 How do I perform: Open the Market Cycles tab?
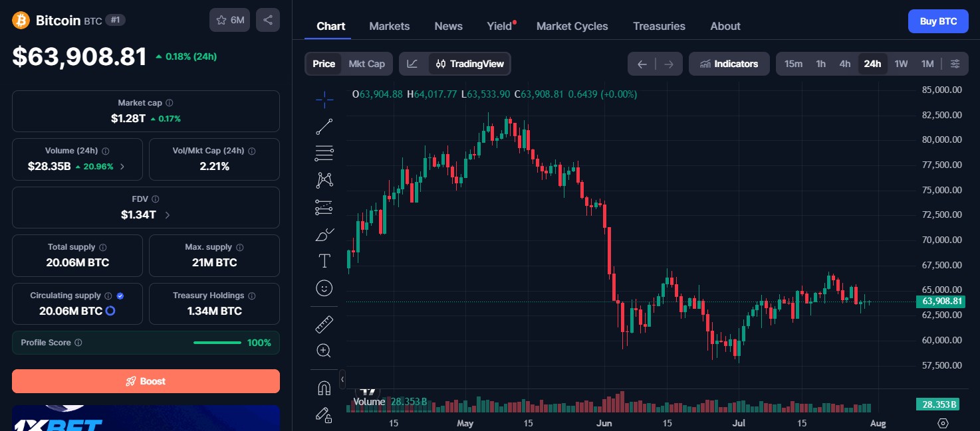[572, 26]
